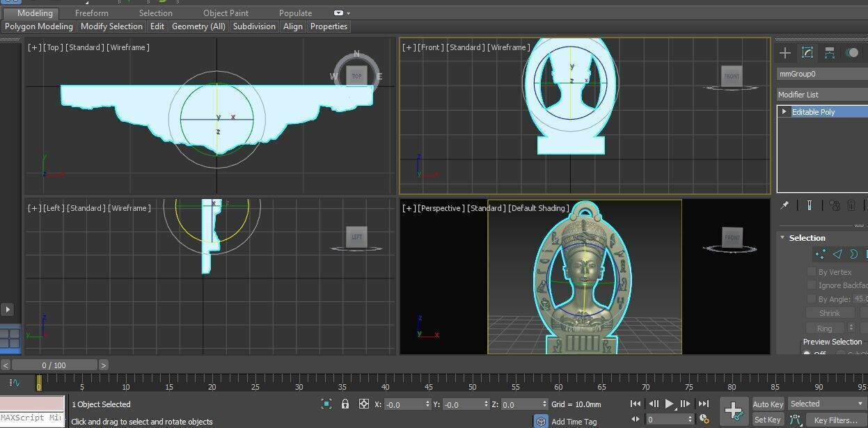
Task: Open the Top viewport [+] menu
Action: point(34,47)
